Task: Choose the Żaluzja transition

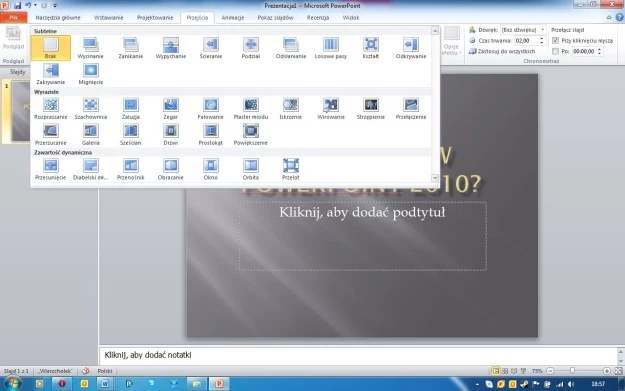Action: coord(131,108)
